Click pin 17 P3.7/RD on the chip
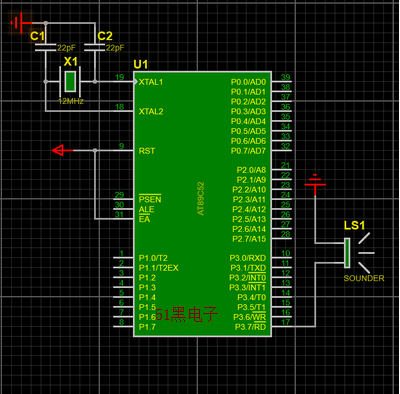The height and width of the screenshot is (394, 400). pos(282,326)
